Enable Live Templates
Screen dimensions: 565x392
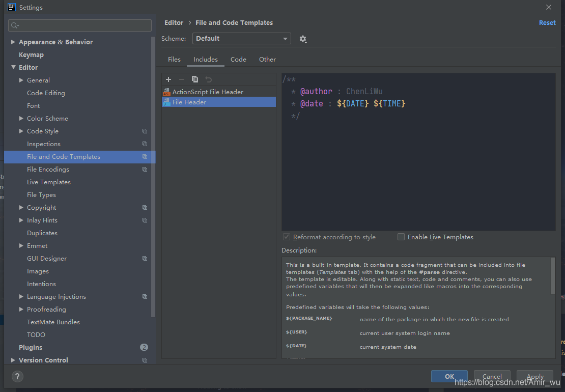click(x=401, y=237)
